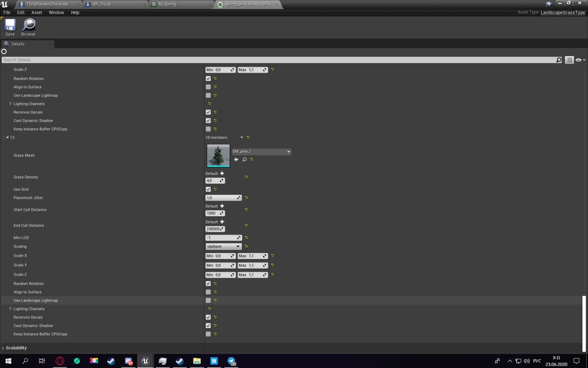
Task: Click the Browse toolbar icon
Action: [x=28, y=27]
